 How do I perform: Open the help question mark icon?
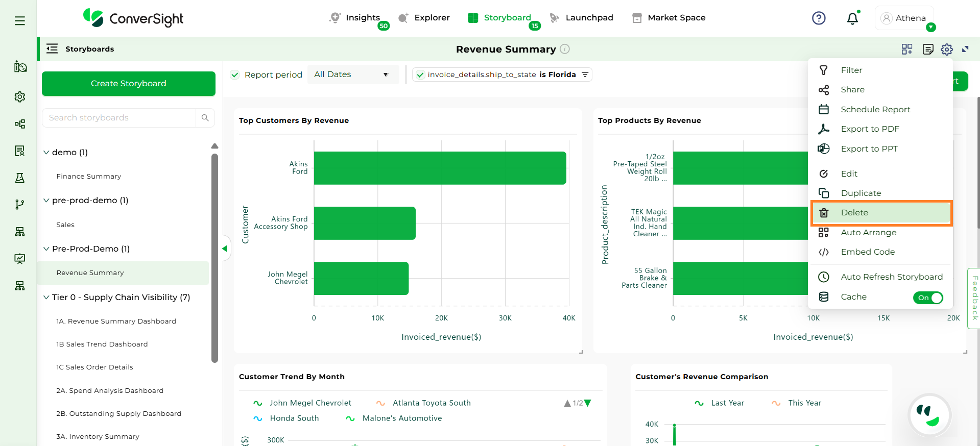tap(819, 18)
